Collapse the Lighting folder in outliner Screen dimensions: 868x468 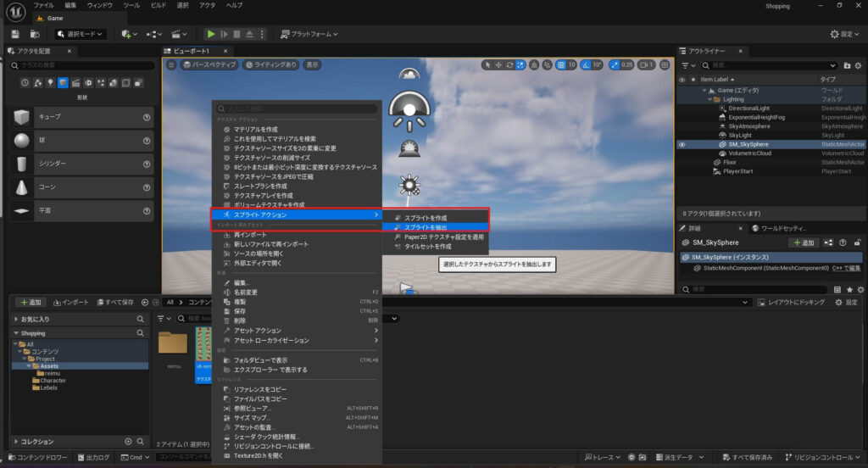point(710,100)
